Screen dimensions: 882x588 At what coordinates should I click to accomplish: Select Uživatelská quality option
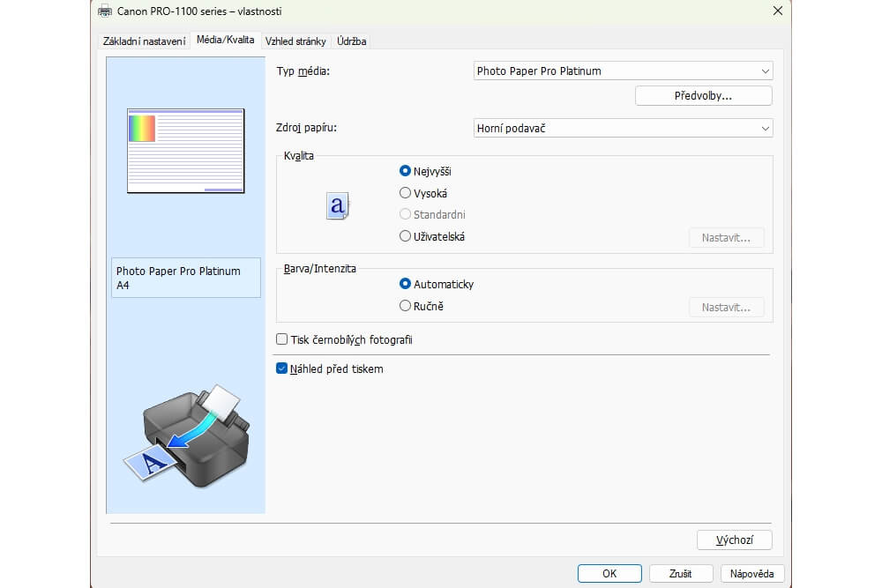[406, 236]
